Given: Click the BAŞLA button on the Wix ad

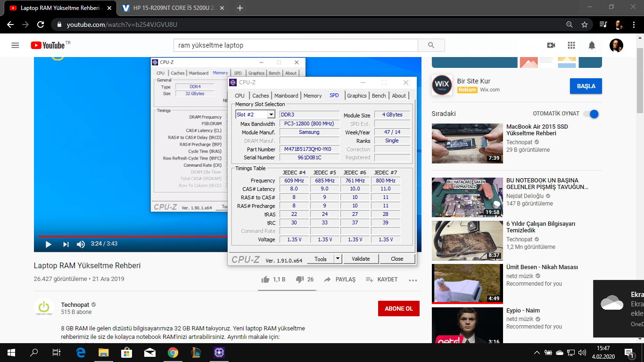Looking at the screenshot, I should [586, 86].
